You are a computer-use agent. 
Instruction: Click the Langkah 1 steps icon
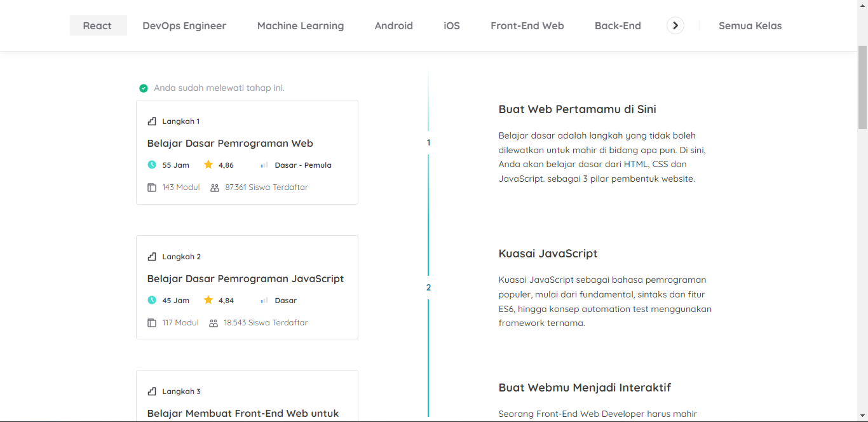(x=152, y=121)
